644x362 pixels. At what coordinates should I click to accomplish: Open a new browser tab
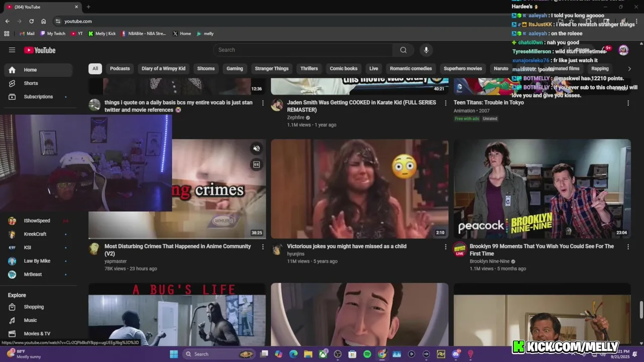[89, 7]
